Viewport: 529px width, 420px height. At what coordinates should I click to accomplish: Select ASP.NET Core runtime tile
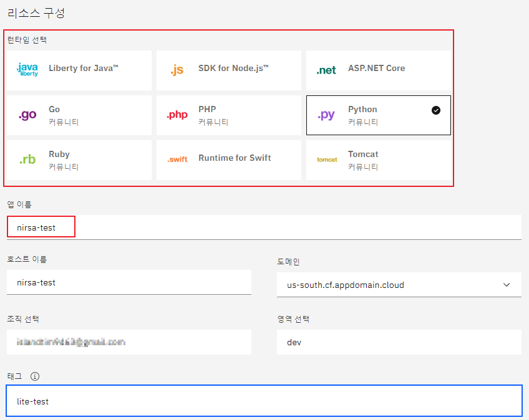tap(379, 70)
